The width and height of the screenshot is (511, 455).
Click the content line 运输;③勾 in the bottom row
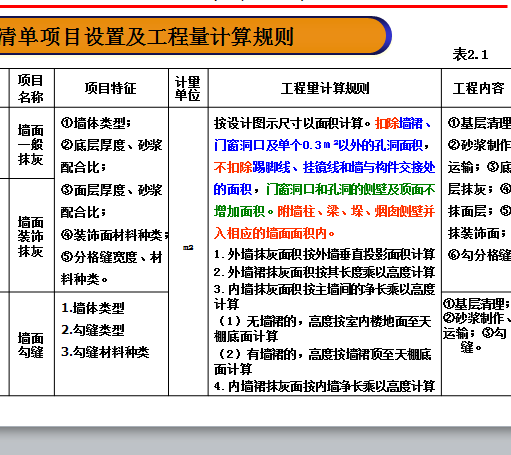coord(475,333)
